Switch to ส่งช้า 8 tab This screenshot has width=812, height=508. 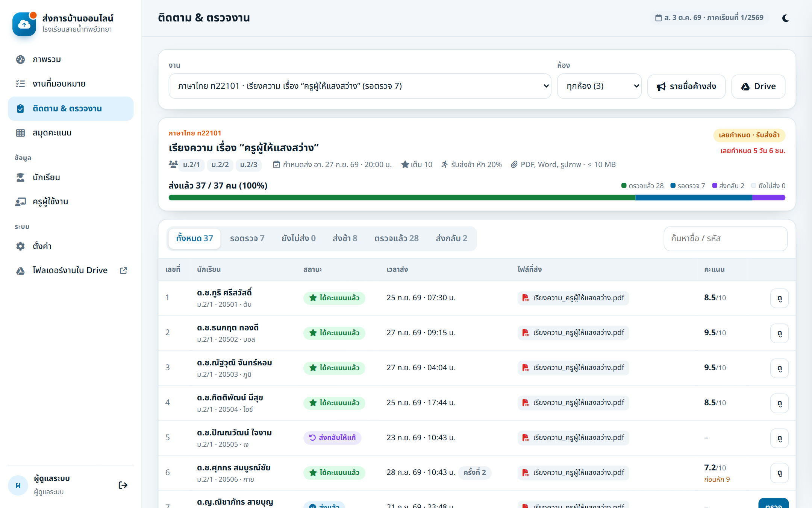345,238
